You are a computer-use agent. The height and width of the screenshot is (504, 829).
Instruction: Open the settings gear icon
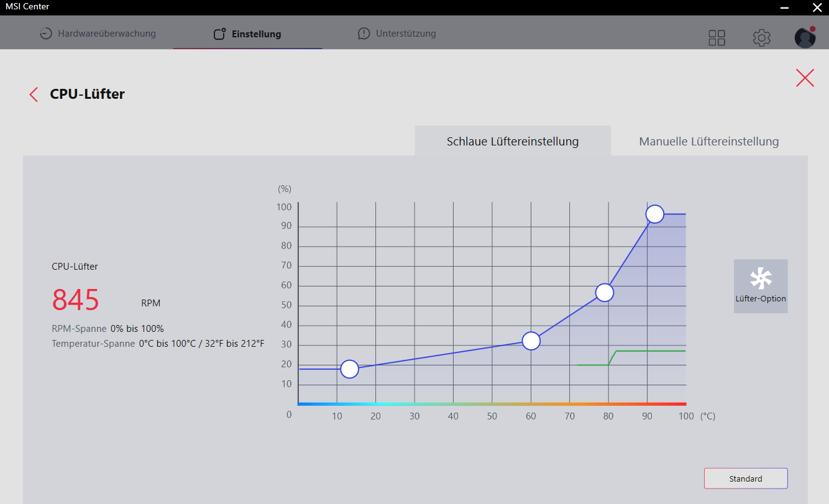(x=761, y=38)
